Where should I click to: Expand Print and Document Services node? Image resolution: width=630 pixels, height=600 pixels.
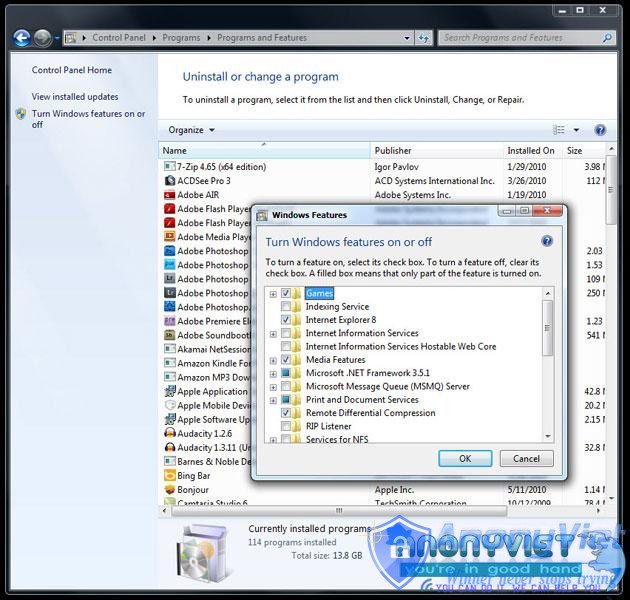point(273,400)
